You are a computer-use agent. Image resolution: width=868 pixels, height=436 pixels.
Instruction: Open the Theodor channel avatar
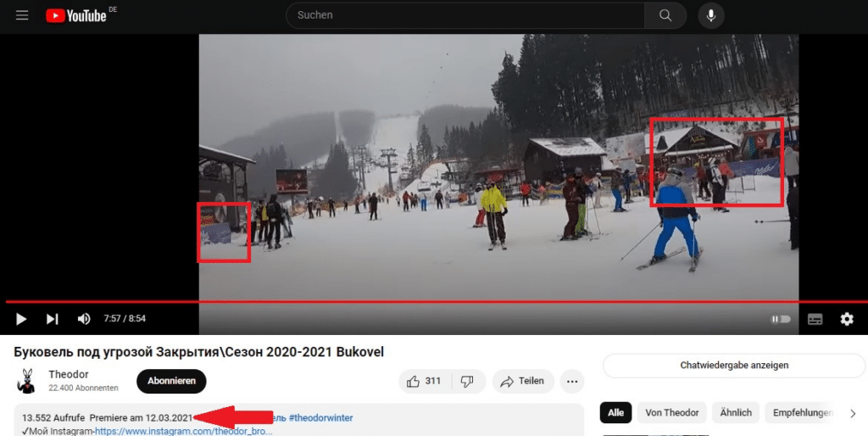point(26,381)
